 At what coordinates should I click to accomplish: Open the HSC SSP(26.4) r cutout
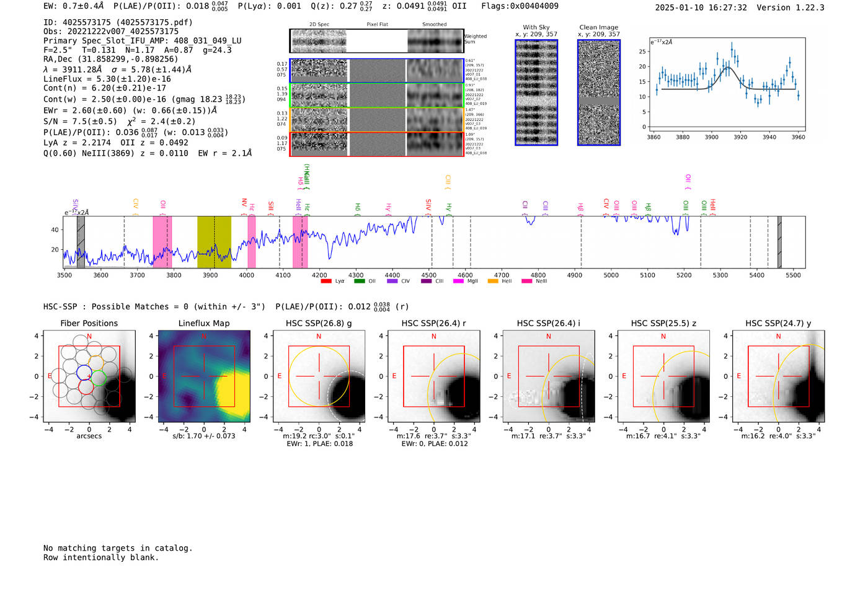tap(434, 376)
